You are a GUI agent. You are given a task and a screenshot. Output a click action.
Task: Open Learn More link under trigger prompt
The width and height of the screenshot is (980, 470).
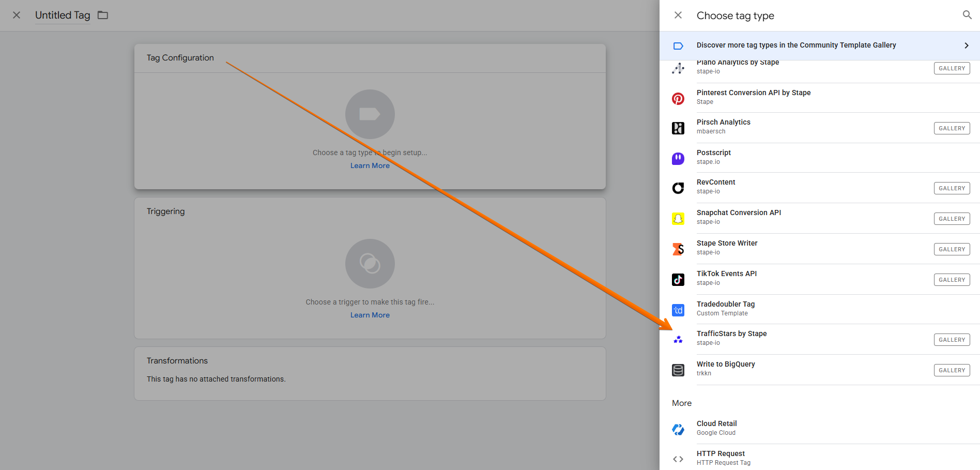click(x=370, y=315)
